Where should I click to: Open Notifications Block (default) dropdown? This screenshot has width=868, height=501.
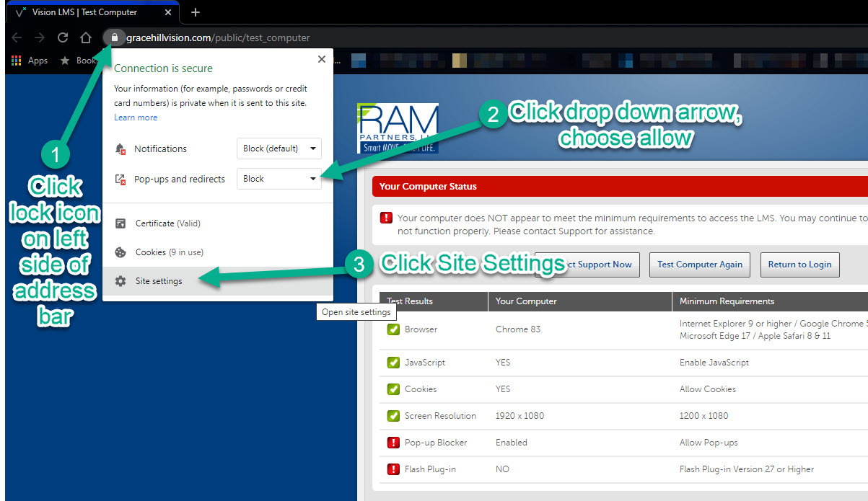point(279,148)
